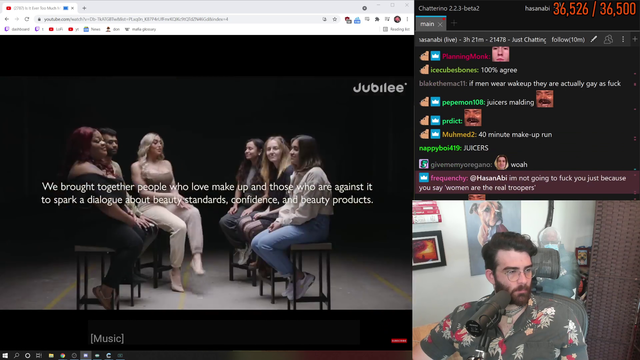This screenshot has width=640, height=360.
Task: Click the emote in PlanningMonk's message
Action: [x=500, y=54]
